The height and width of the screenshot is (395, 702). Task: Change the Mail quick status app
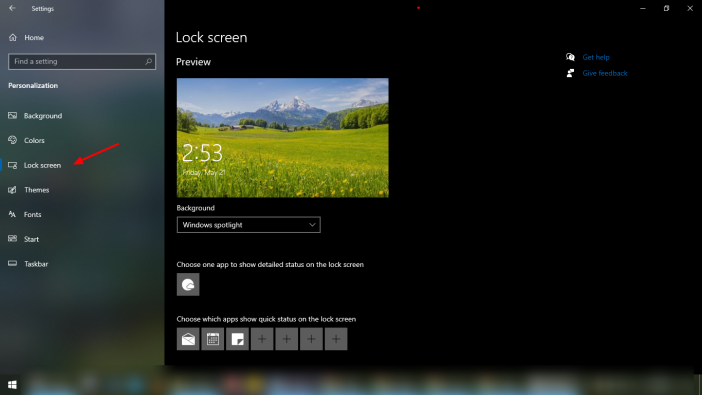pos(188,339)
